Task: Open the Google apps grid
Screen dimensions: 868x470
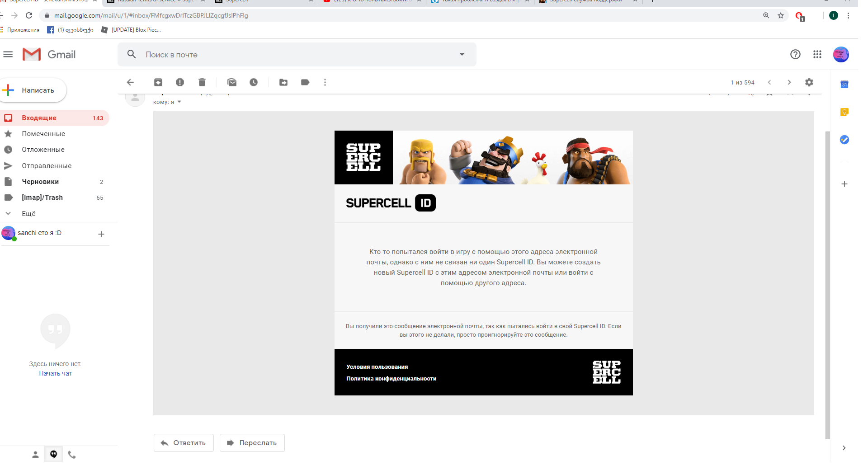Action: pyautogui.click(x=817, y=54)
